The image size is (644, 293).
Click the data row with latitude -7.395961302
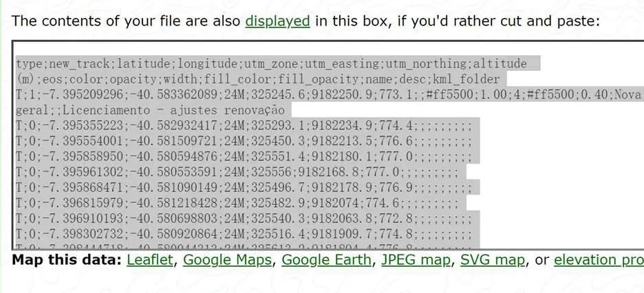click(x=237, y=172)
